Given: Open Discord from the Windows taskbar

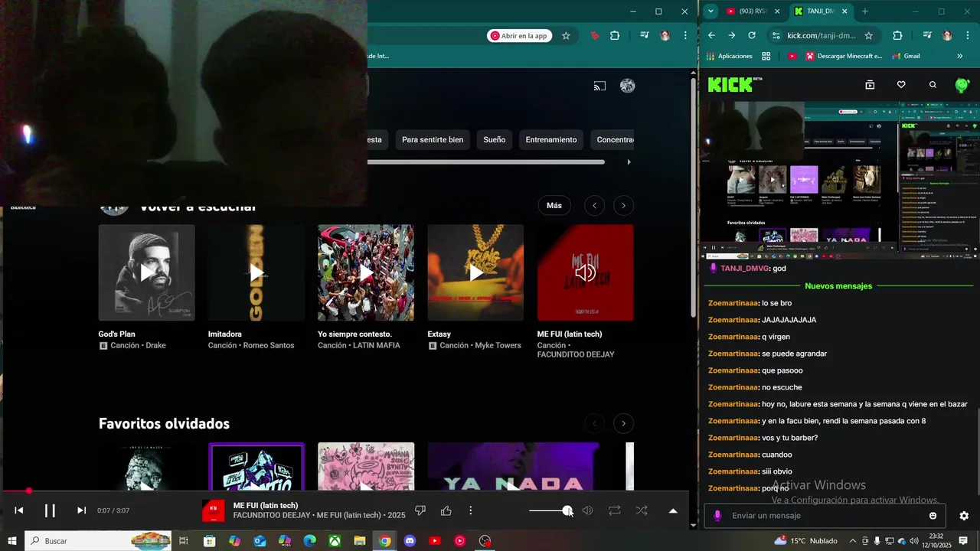Looking at the screenshot, I should click(410, 541).
